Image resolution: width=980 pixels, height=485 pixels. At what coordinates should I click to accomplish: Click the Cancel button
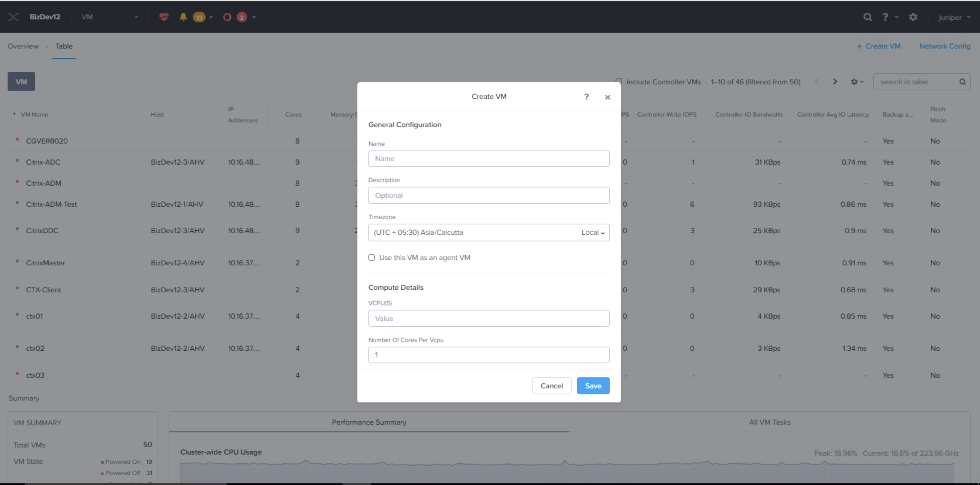click(x=552, y=386)
